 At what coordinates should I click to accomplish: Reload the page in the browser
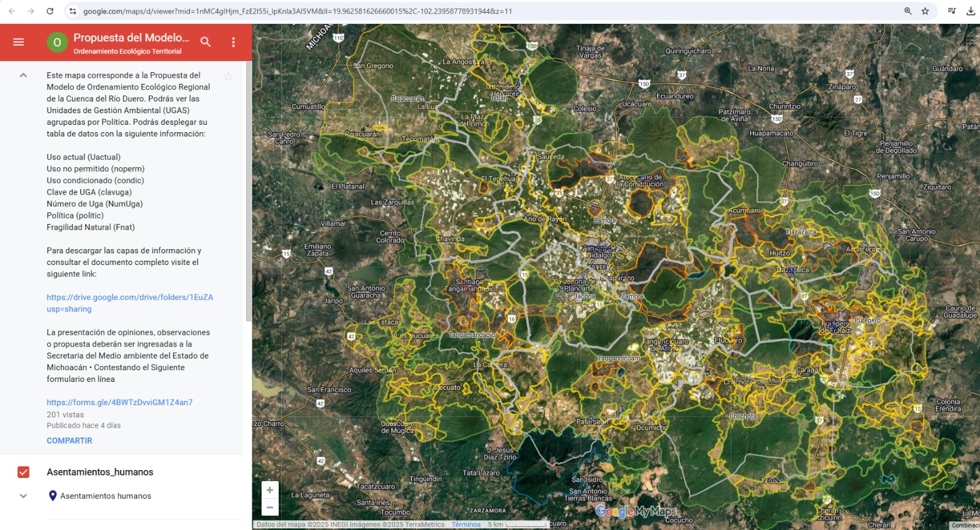pos(50,11)
